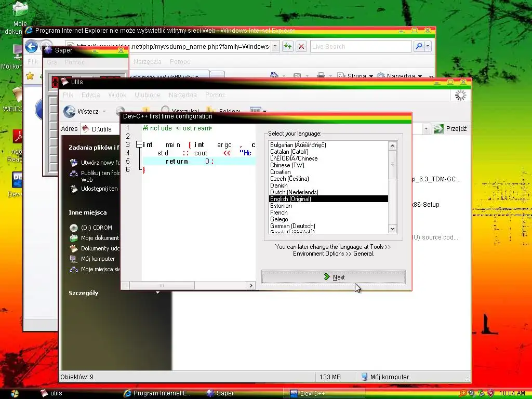Click the Next button in Dev-C++ configuration

tap(333, 277)
